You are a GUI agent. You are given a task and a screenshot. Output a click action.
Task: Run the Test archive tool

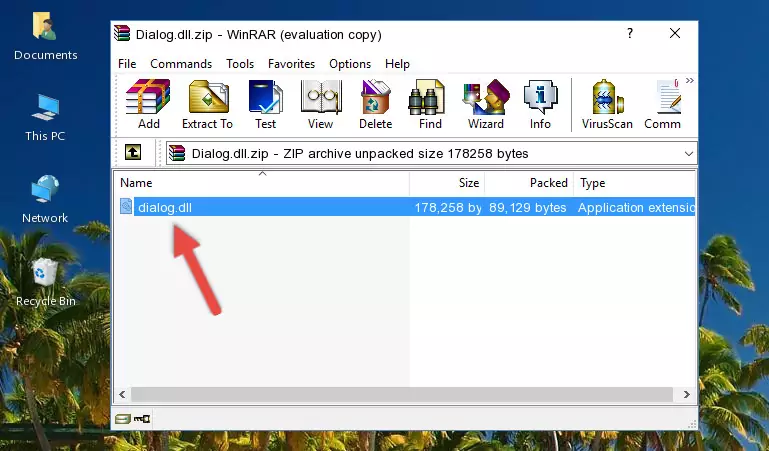[x=265, y=104]
